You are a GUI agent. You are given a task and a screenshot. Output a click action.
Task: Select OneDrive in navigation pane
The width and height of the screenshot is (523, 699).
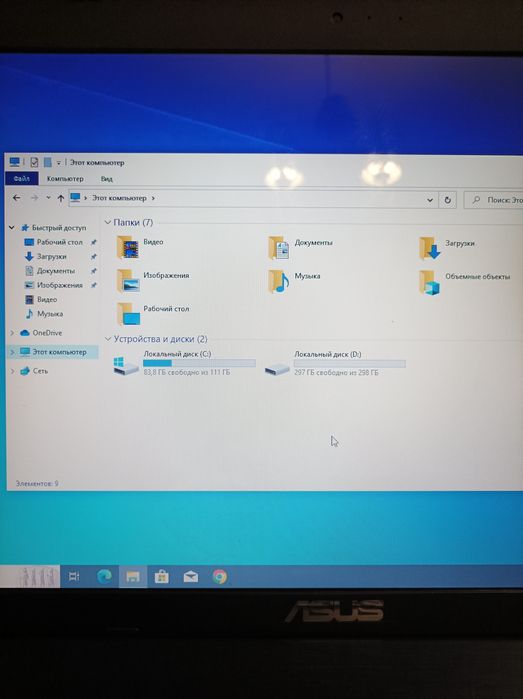(x=41, y=333)
